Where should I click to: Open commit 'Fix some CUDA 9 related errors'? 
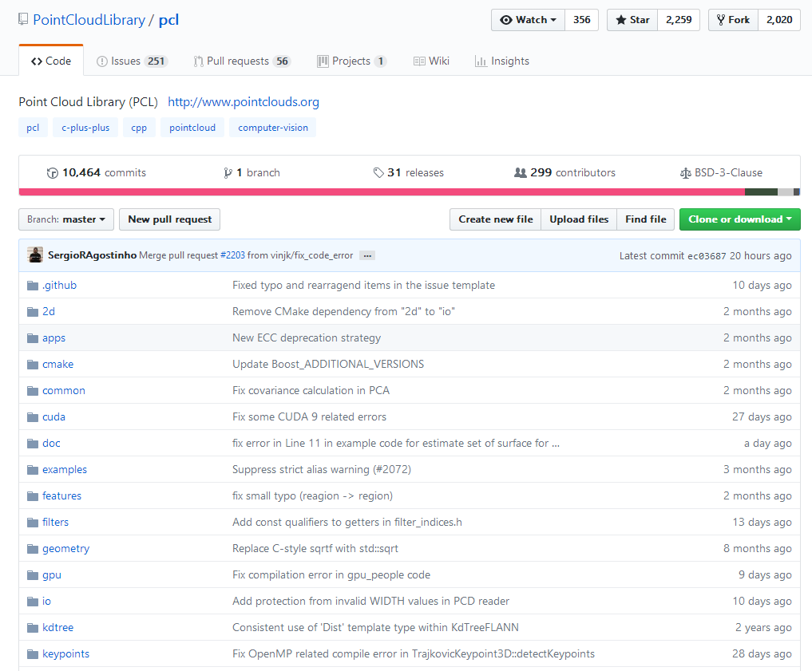309,417
